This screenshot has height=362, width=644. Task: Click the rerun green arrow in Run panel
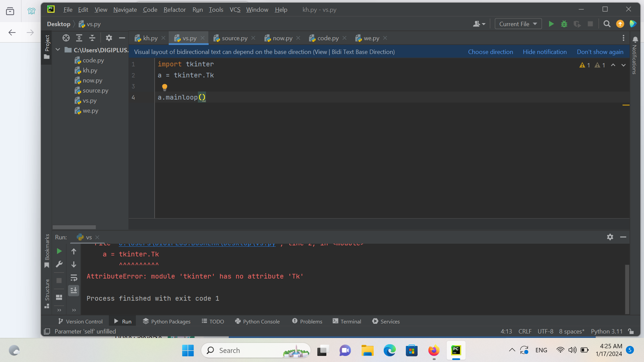pyautogui.click(x=59, y=251)
